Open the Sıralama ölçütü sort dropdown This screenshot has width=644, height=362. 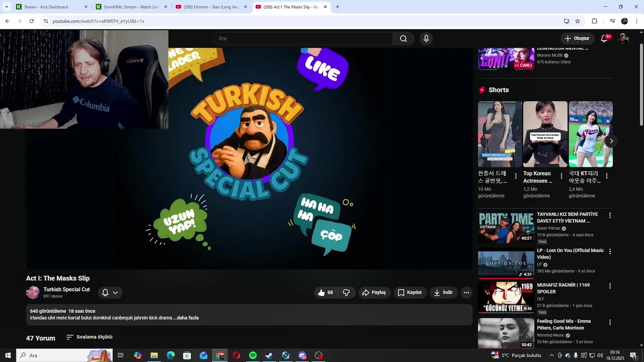[x=90, y=337]
